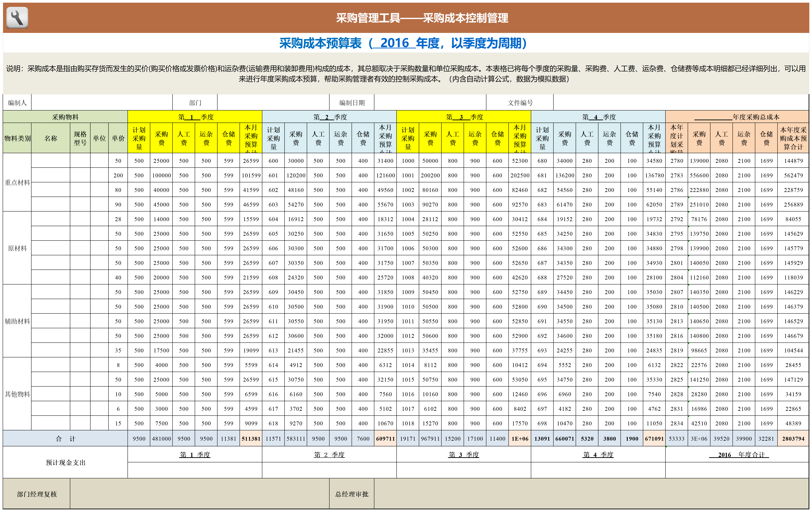This screenshot has height=512, width=812.
Task: Click the blank area beside 总经理审批
Action: pyautogui.click(x=591, y=494)
